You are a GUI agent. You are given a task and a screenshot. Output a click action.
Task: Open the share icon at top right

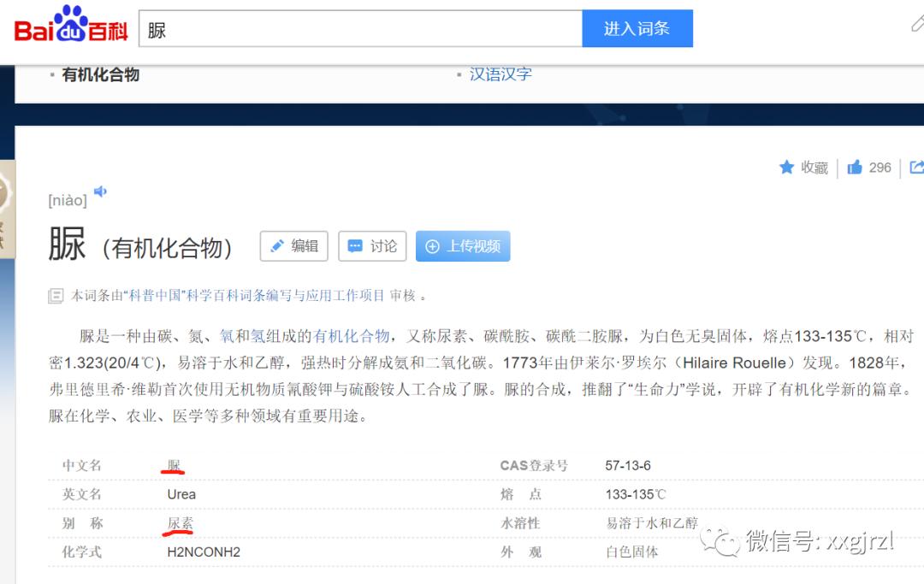(x=915, y=167)
